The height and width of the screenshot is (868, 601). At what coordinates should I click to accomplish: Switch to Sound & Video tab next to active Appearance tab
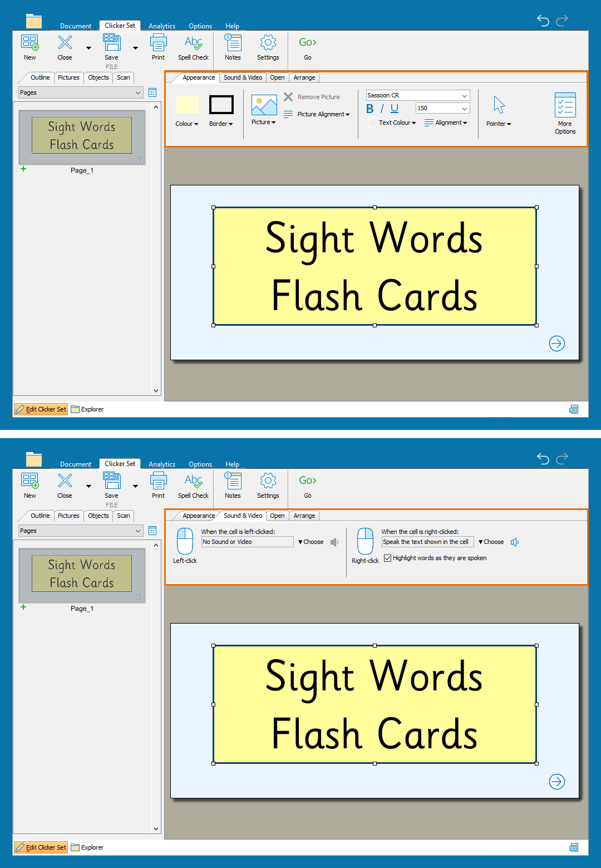coord(243,77)
